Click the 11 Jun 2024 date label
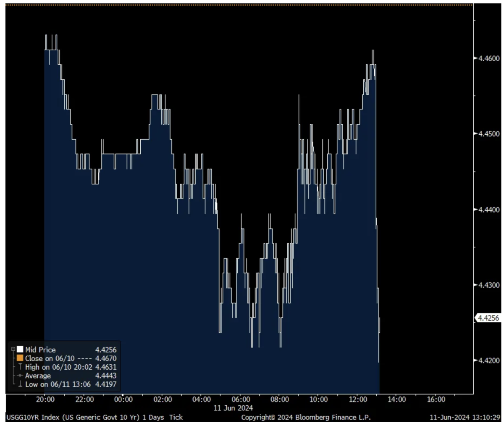504x428 pixels. pos(233,408)
